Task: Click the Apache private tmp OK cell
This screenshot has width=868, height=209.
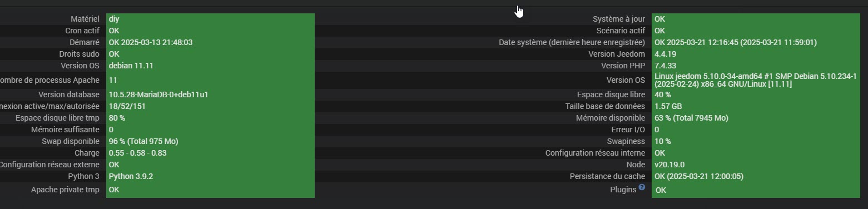Action: (211, 190)
